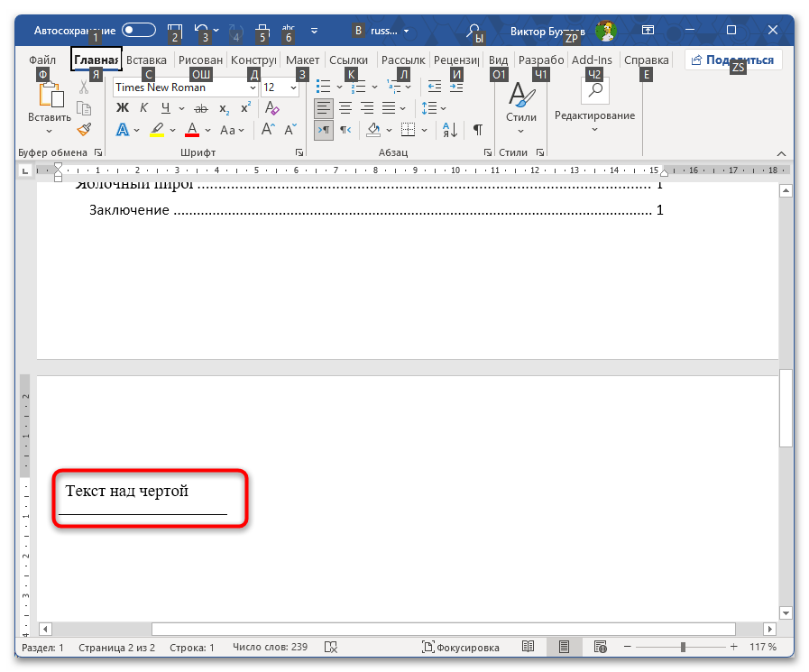Viewport: 809px width, 672px height.
Task: Click Фокусировка focus mode button
Action: click(x=461, y=647)
